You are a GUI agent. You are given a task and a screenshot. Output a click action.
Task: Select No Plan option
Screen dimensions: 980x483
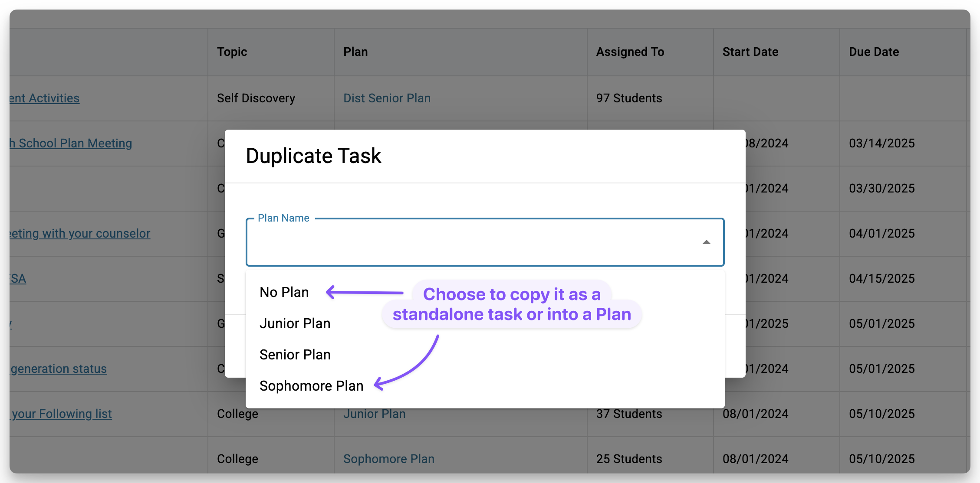pos(284,292)
